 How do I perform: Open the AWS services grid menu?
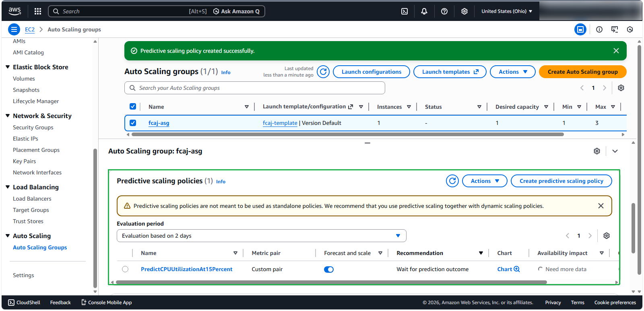(x=38, y=11)
